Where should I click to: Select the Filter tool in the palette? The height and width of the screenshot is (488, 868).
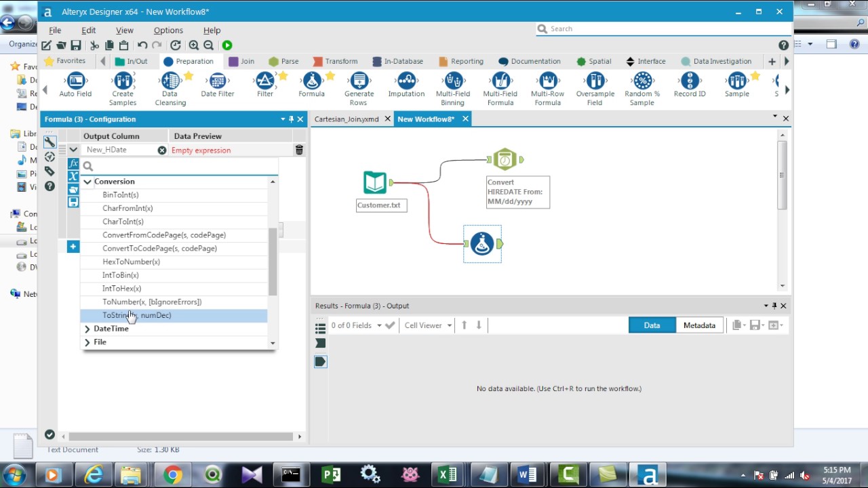(265, 85)
